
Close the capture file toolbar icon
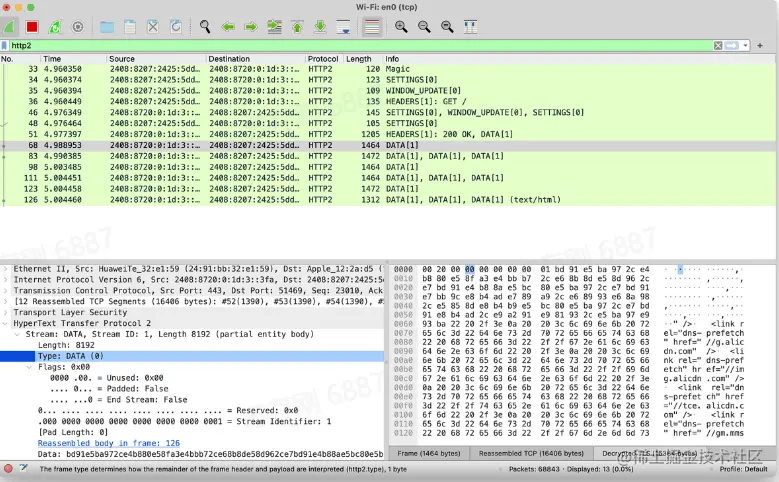point(153,26)
